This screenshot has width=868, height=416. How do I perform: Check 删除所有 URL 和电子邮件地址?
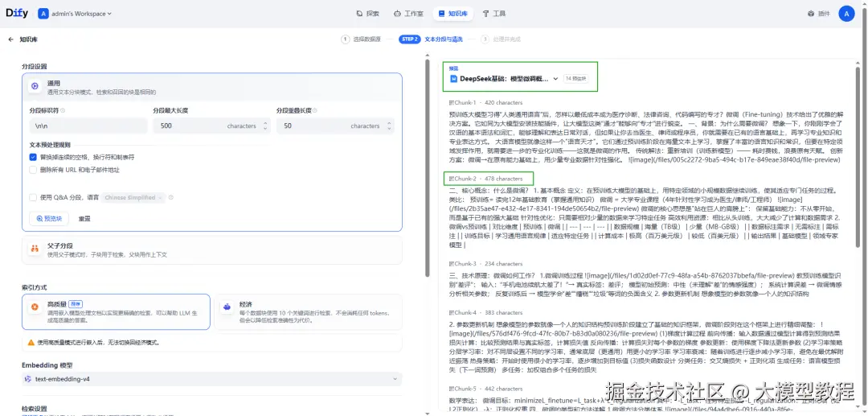[x=33, y=170]
